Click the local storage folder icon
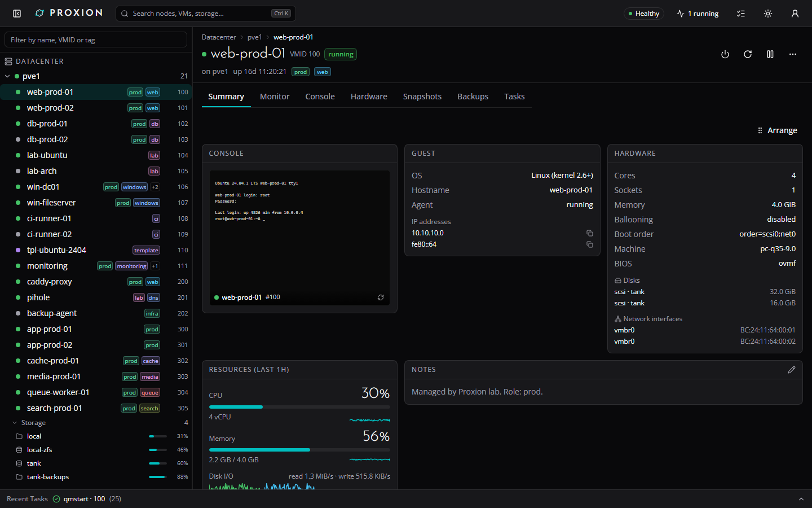Image resolution: width=812 pixels, height=508 pixels. pos(19,436)
